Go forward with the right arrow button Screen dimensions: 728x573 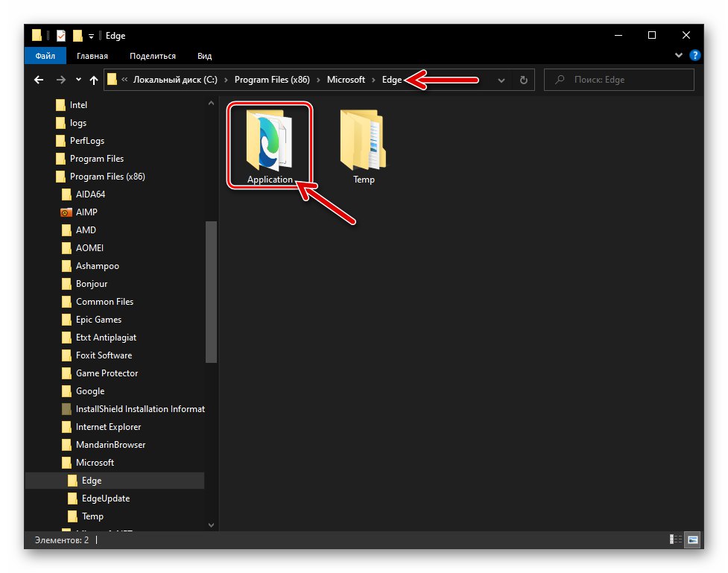click(x=60, y=80)
